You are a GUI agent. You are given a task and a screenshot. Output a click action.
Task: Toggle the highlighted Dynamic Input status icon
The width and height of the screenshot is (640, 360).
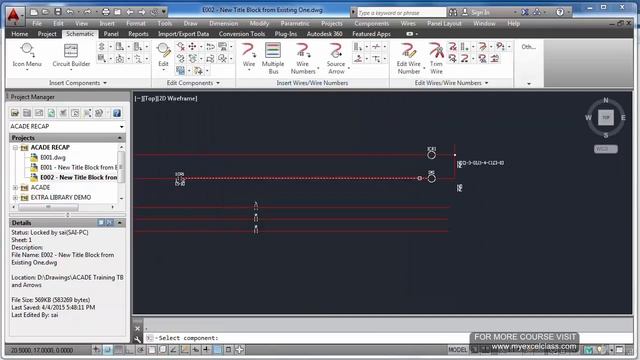217,350
